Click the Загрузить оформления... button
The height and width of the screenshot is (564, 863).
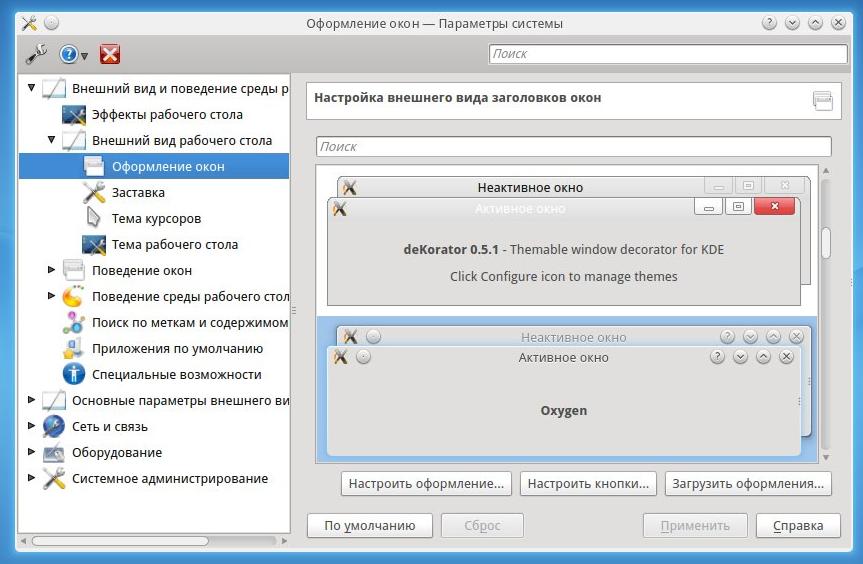(748, 484)
